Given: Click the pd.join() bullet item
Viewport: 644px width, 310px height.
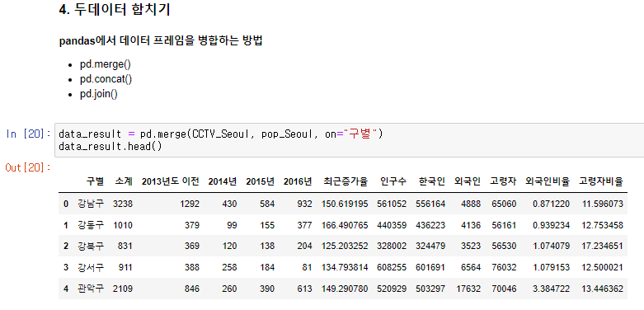Looking at the screenshot, I should point(99,94).
